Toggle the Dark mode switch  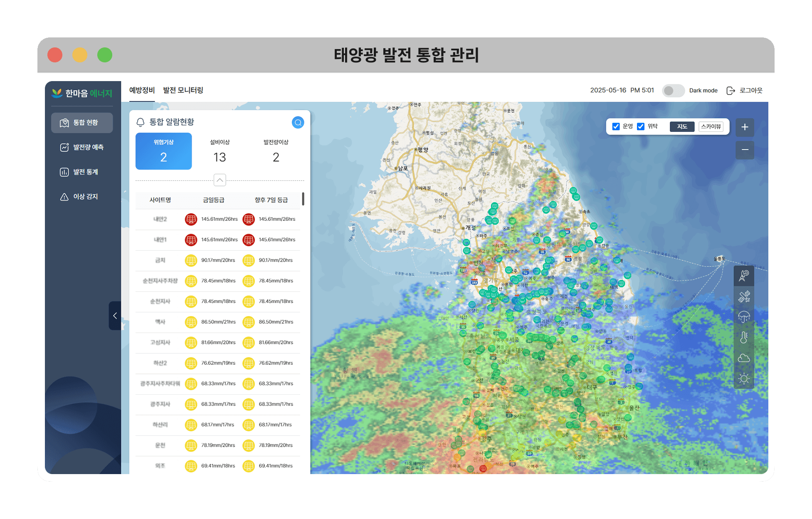[x=673, y=91]
